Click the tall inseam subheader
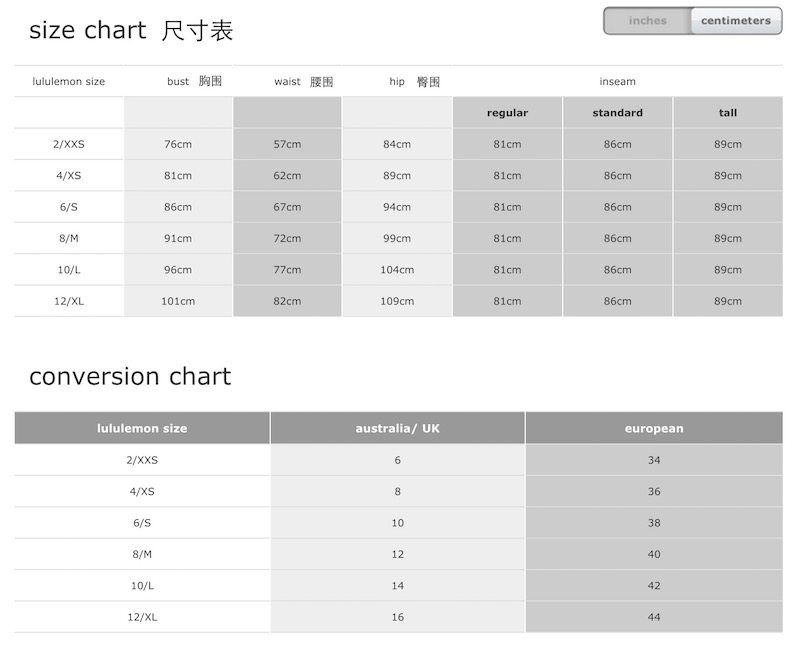800x645 pixels. coord(728,113)
